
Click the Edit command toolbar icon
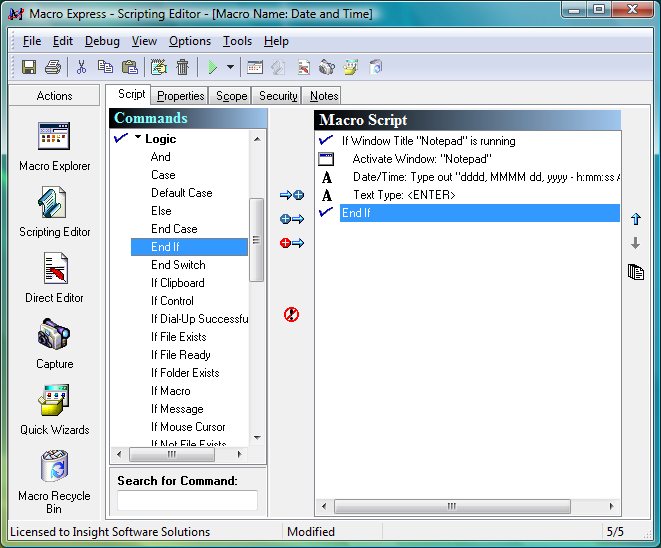click(x=159, y=67)
